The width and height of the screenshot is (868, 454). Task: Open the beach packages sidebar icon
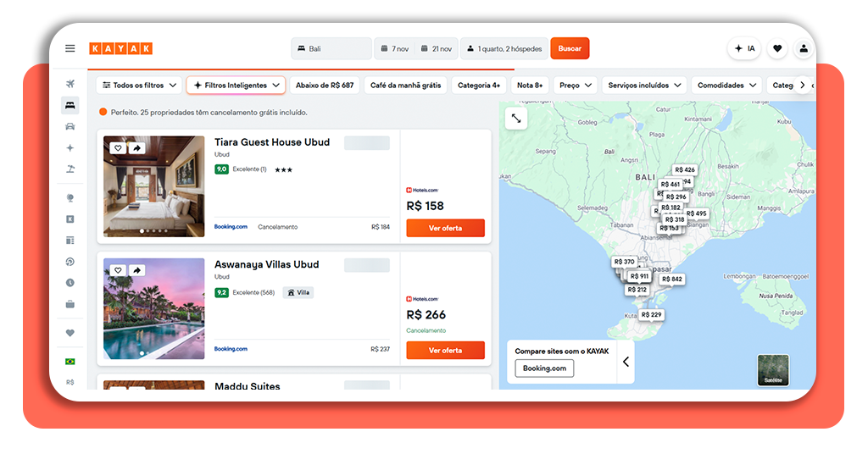click(70, 169)
